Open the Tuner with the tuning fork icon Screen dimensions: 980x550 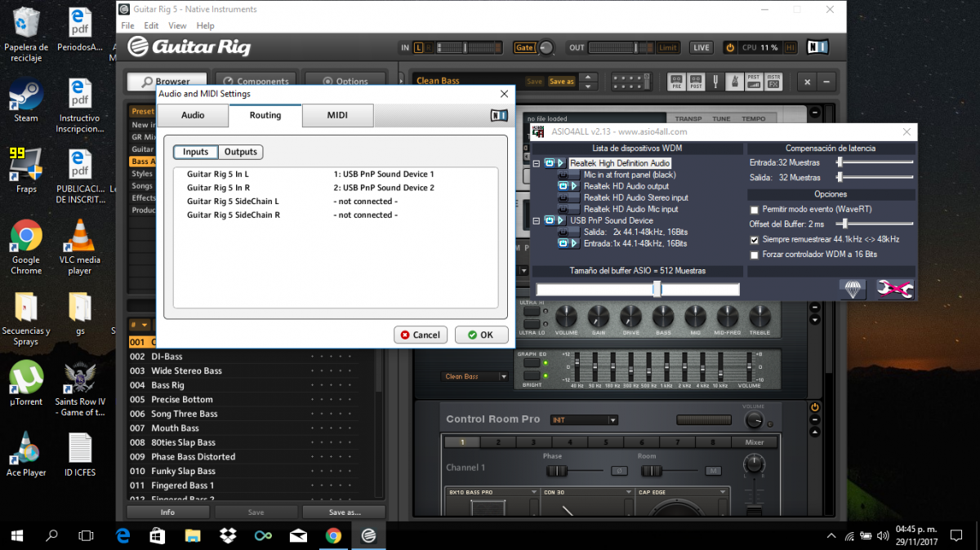[x=715, y=82]
